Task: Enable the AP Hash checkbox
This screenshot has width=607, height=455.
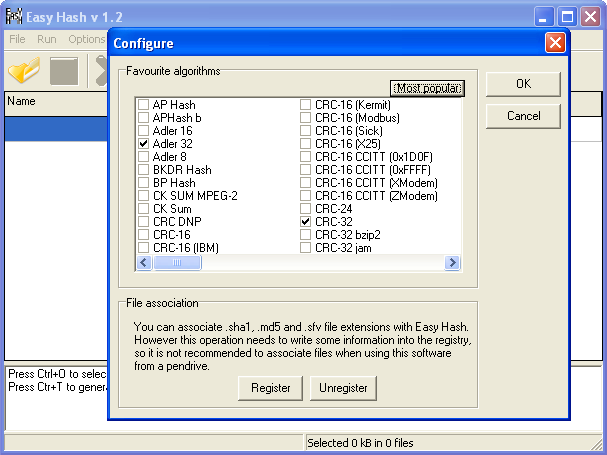Action: coord(144,105)
